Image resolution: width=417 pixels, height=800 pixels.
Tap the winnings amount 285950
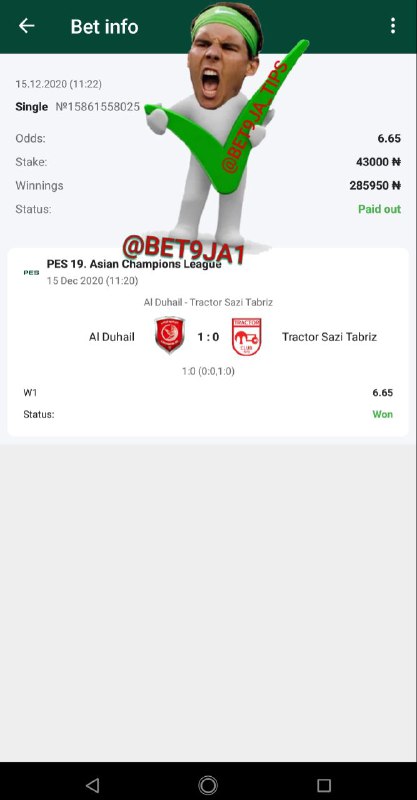pyautogui.click(x=375, y=186)
